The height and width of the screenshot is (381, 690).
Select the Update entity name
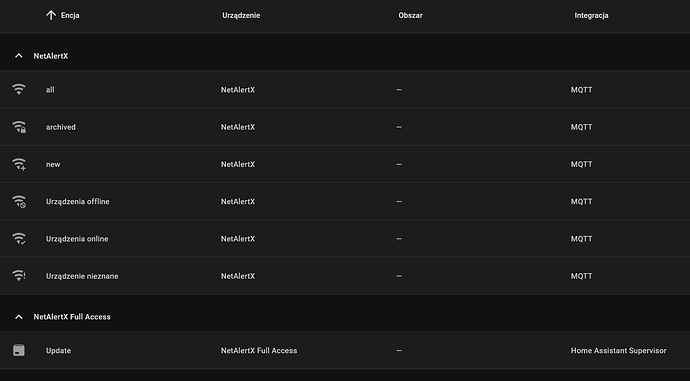point(59,351)
